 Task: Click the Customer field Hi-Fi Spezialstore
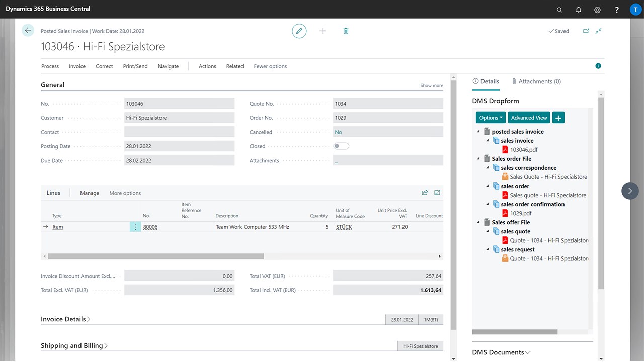pos(179,118)
